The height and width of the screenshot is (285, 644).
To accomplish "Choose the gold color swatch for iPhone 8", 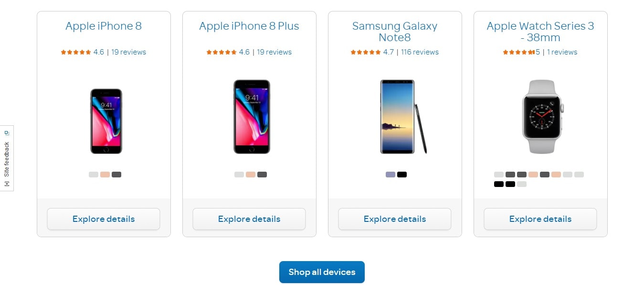I will tap(105, 175).
